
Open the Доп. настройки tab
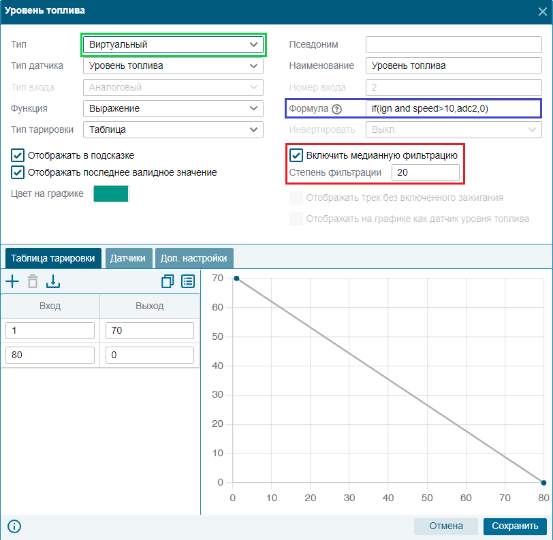[x=194, y=258]
